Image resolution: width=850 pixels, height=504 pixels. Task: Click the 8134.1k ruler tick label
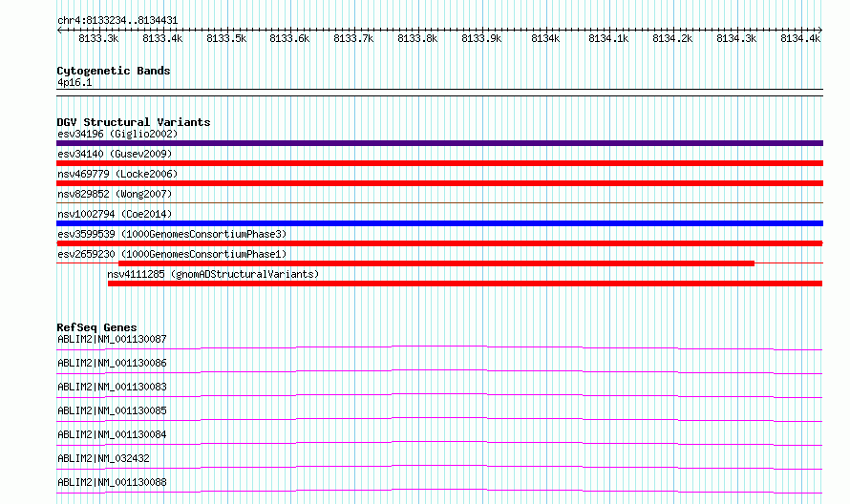click(x=609, y=39)
